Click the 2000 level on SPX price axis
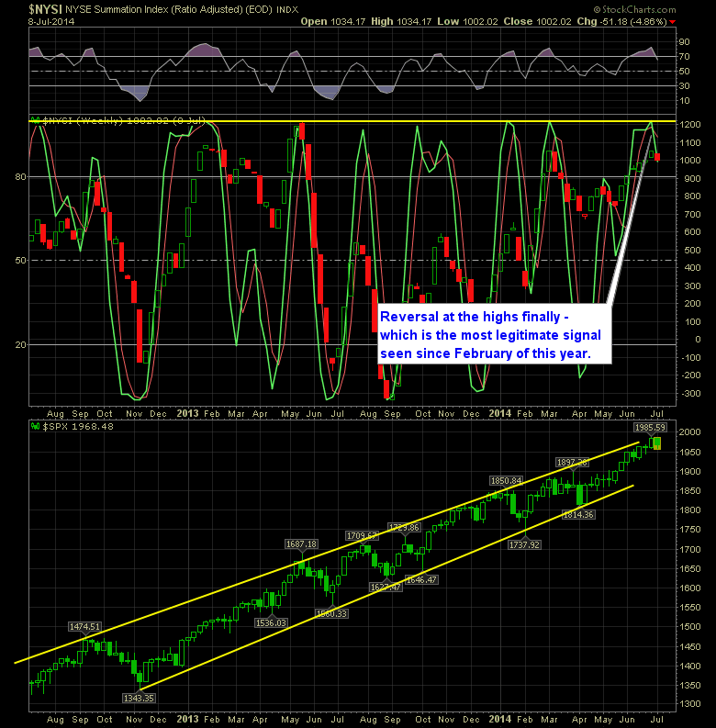The height and width of the screenshot is (728, 716). tap(689, 432)
